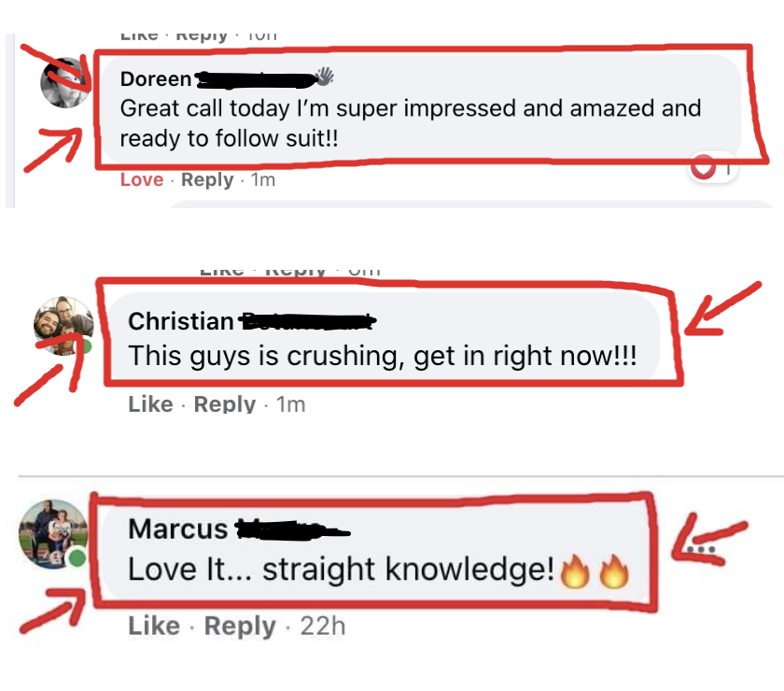Image resolution: width=784 pixels, height=691 pixels.
Task: Reply to Marcus's comment
Action: tap(240, 627)
